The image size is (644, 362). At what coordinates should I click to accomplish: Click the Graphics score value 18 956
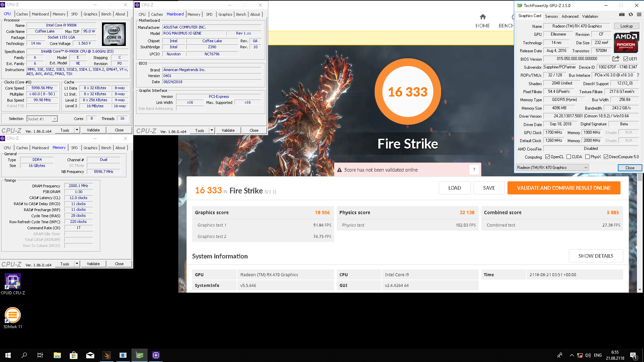click(x=322, y=213)
